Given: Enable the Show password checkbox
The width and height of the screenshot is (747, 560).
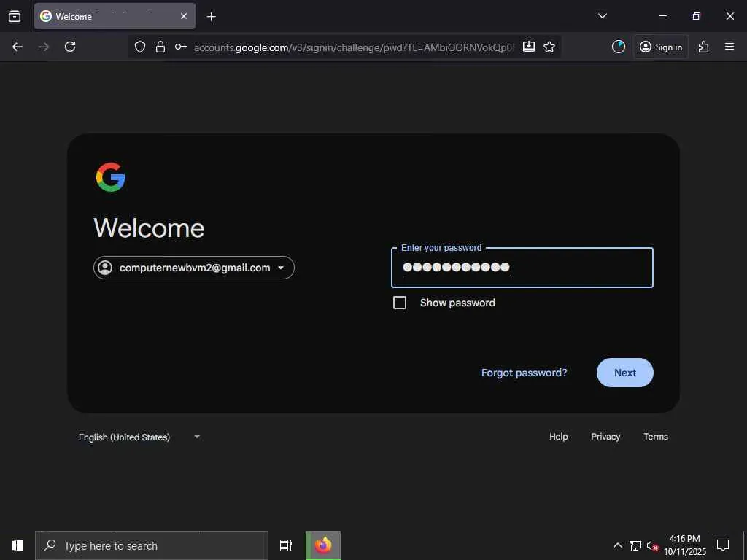Looking at the screenshot, I should click(x=400, y=303).
